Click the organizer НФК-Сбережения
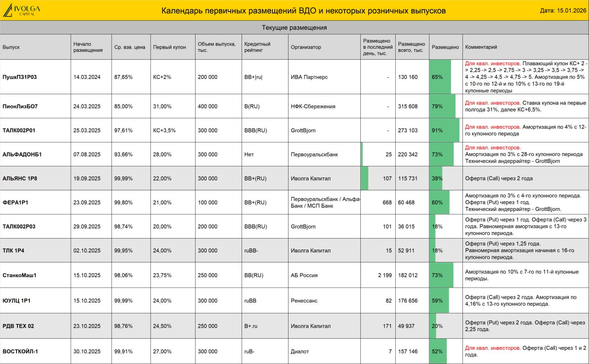The image size is (589, 364). 313,106
